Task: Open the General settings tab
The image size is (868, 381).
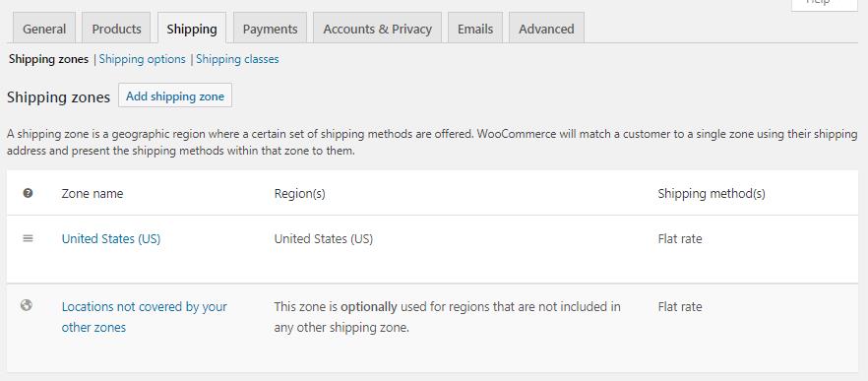Action: [x=44, y=29]
